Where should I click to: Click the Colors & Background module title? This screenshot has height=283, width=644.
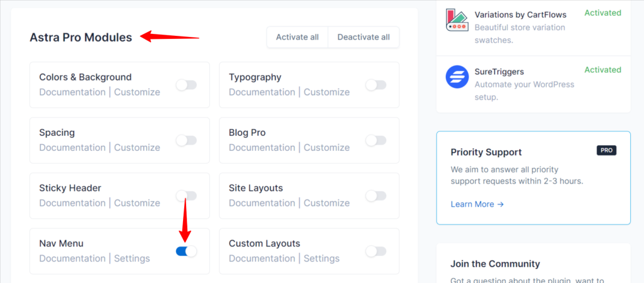pyautogui.click(x=86, y=77)
